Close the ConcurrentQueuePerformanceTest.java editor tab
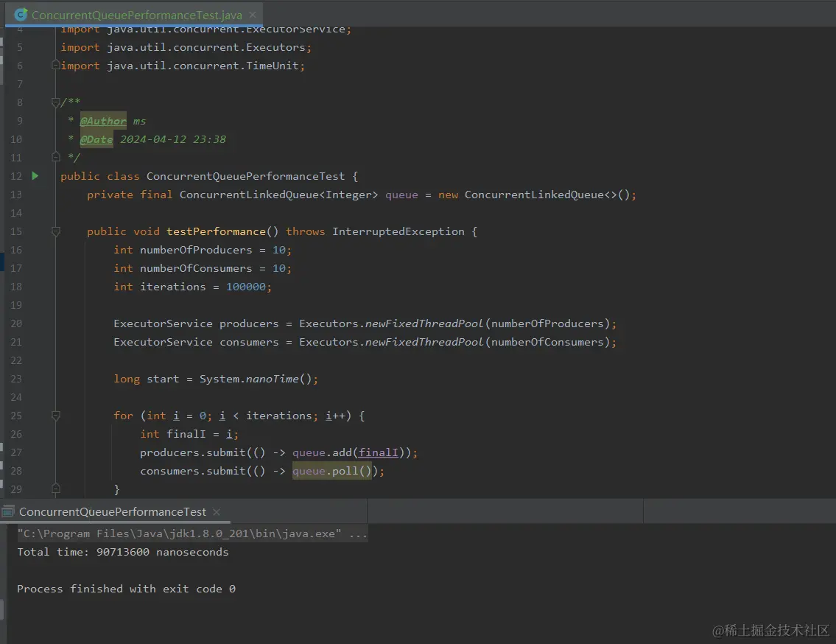 click(x=253, y=15)
